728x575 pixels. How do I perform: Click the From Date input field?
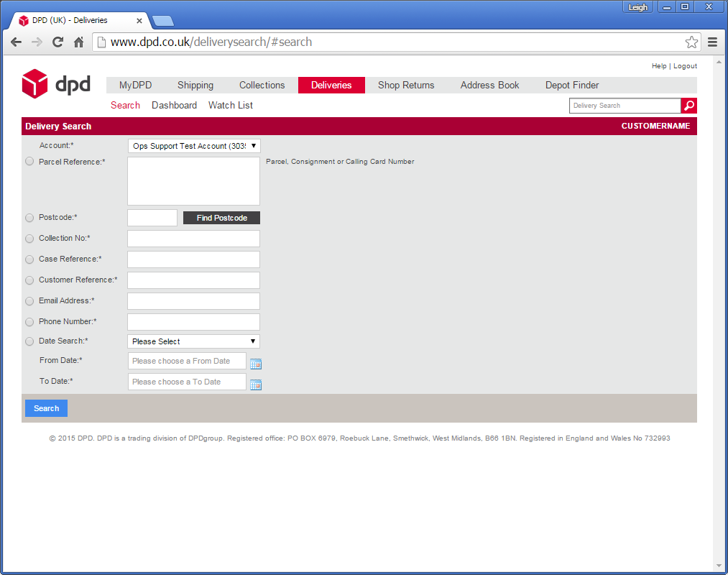tap(187, 361)
